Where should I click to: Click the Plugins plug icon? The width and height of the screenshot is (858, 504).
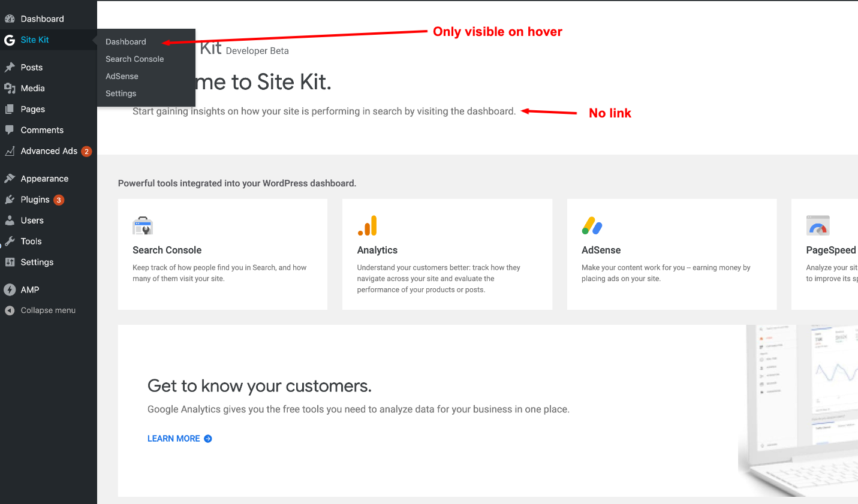pos(9,199)
